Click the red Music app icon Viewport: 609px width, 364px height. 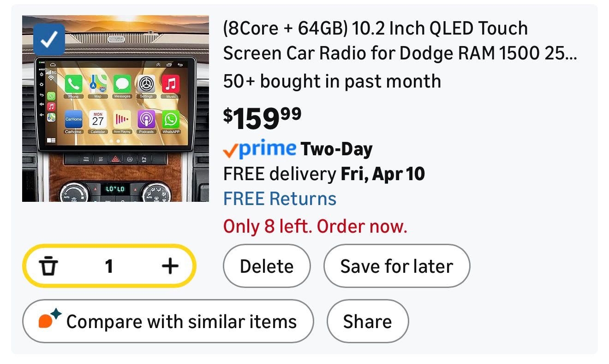point(171,84)
